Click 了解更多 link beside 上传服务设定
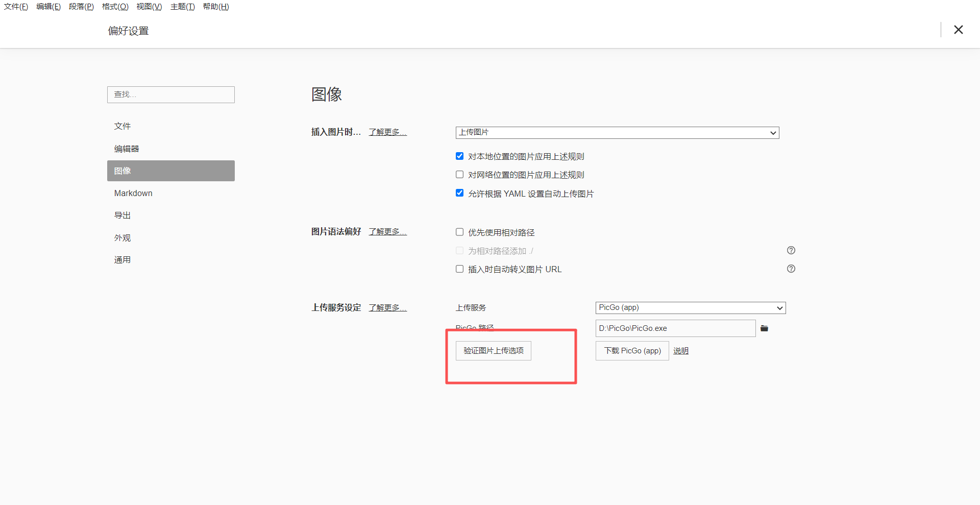 [387, 308]
